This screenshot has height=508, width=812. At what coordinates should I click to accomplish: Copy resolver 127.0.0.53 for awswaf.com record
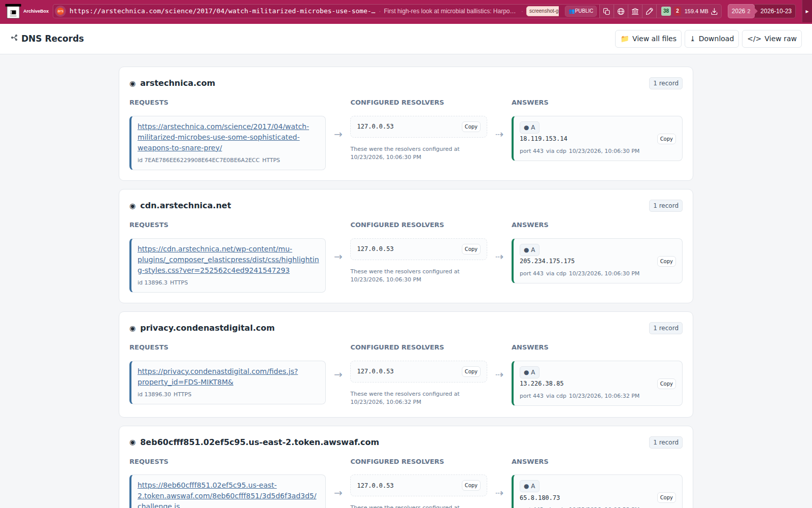(x=471, y=486)
